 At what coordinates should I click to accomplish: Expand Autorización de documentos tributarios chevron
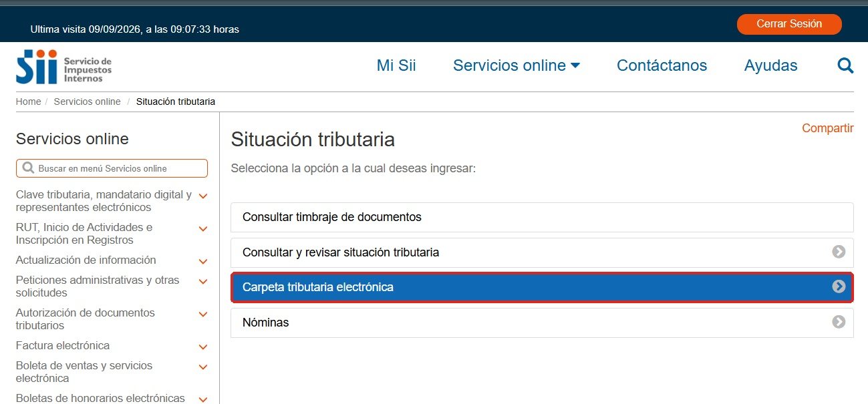click(203, 315)
